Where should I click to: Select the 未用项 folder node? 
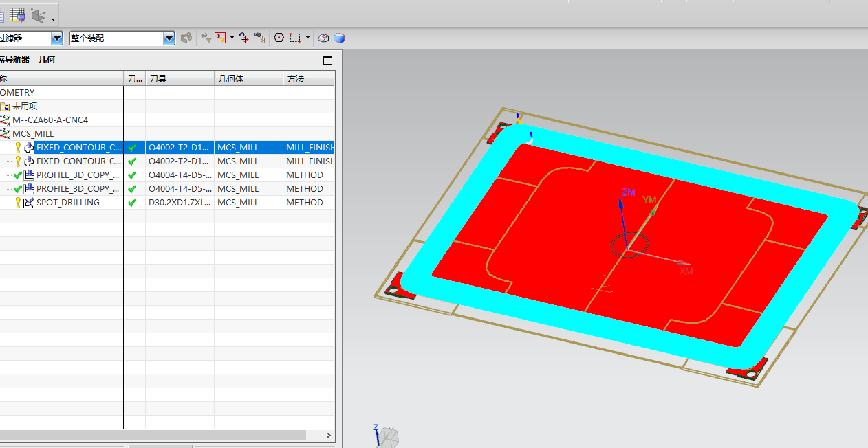pyautogui.click(x=25, y=106)
